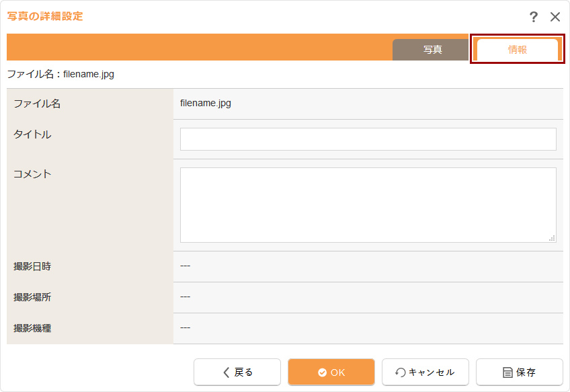Switch to the 写真 tab

pyautogui.click(x=432, y=50)
